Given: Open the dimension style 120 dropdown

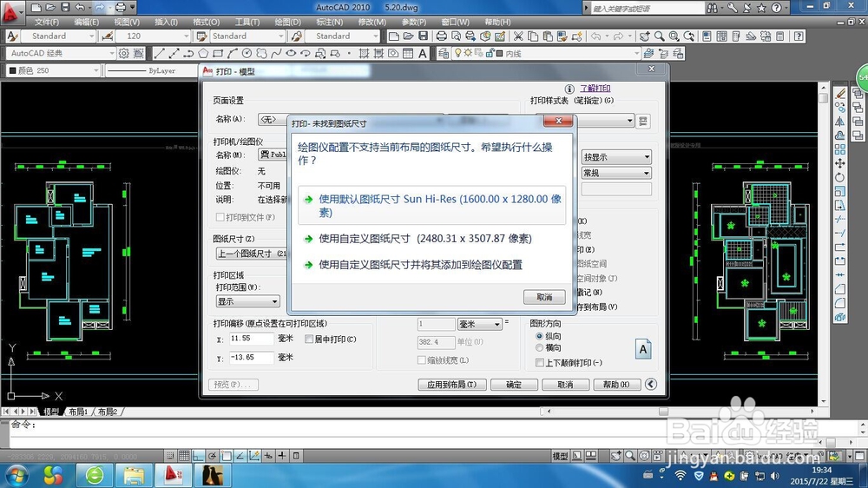Looking at the screenshot, I should click(153, 36).
